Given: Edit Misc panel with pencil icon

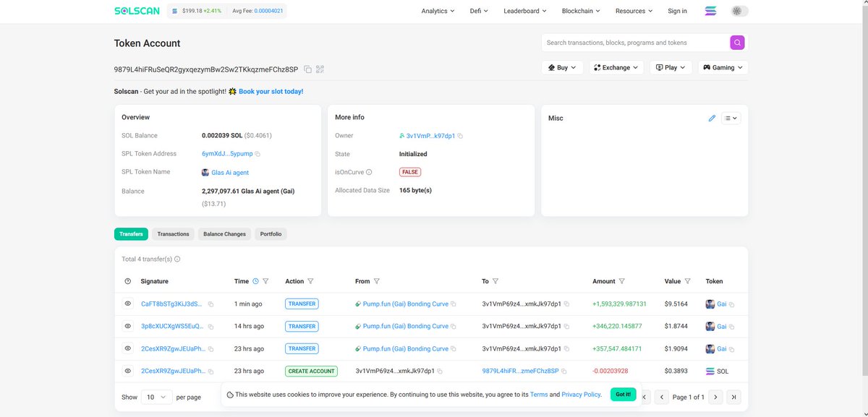Looking at the screenshot, I should coord(712,118).
